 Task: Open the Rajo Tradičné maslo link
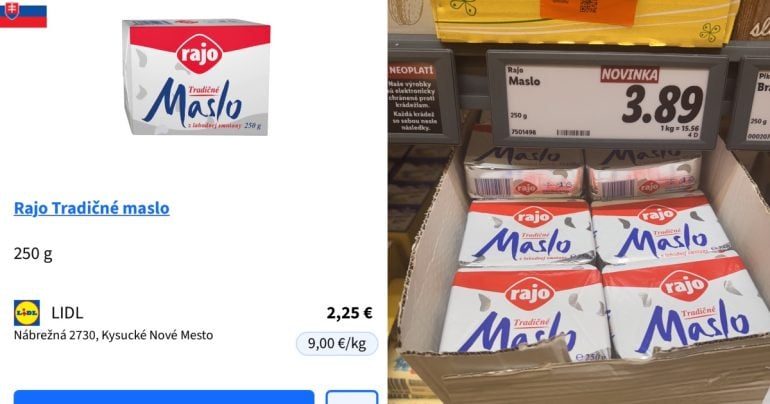point(91,208)
